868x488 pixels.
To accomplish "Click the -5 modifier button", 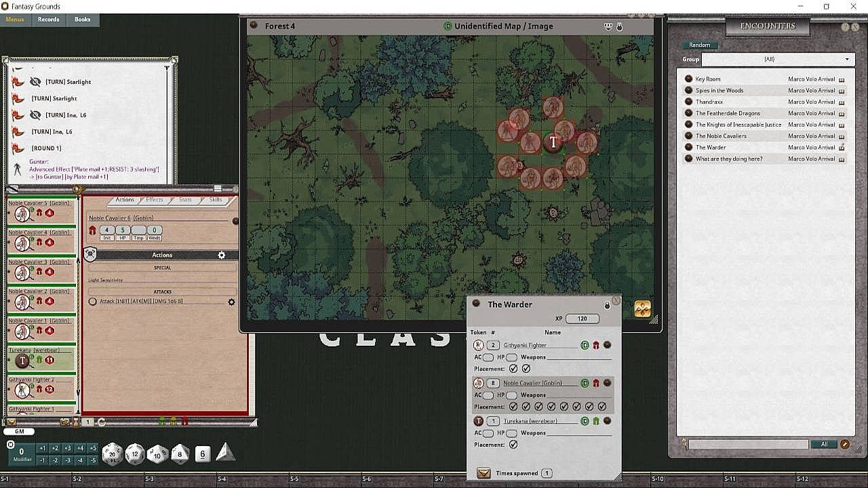I will (93, 460).
